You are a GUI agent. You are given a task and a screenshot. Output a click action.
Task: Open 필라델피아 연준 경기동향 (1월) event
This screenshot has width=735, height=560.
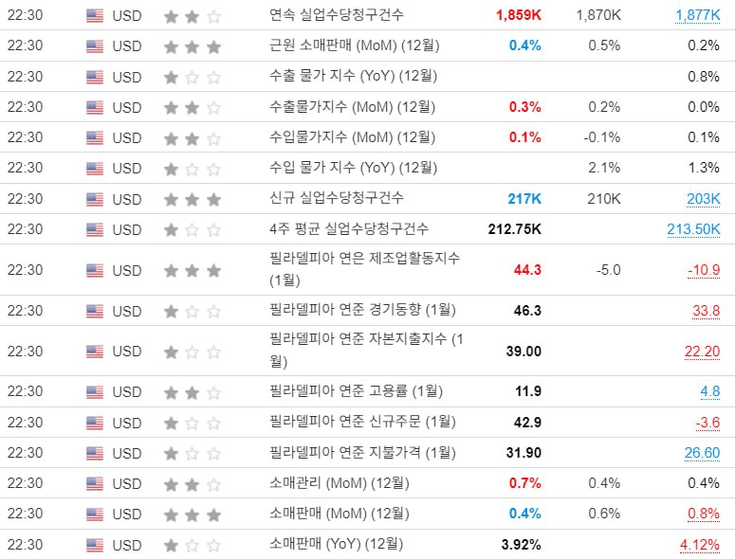click(x=362, y=310)
